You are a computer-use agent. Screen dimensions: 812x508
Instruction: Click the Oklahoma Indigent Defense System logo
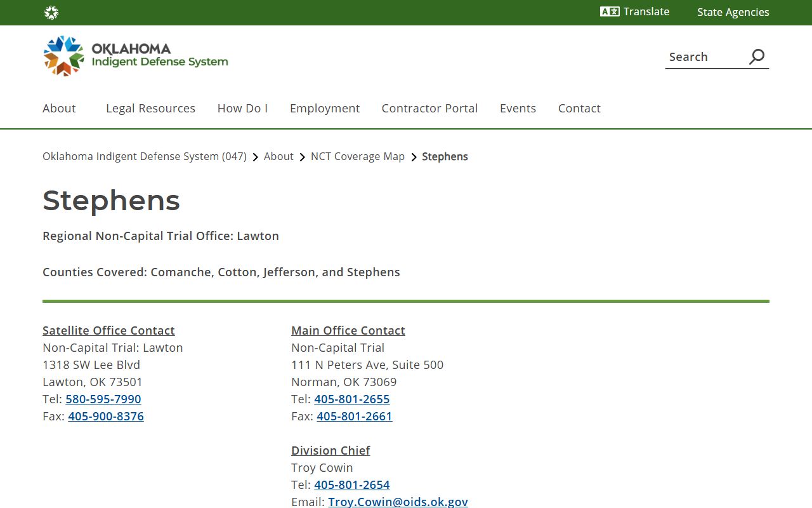click(136, 56)
